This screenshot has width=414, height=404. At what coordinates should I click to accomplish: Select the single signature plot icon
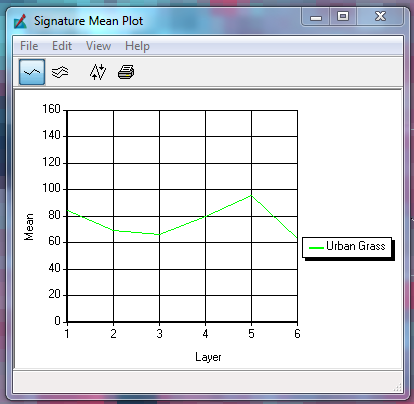[x=32, y=72]
